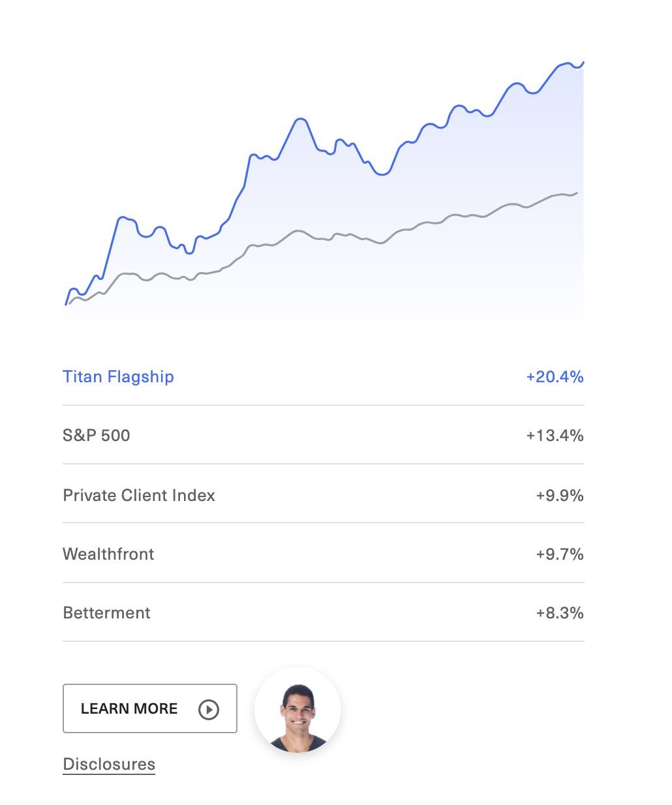The width and height of the screenshot is (672, 805).
Task: Click the gray line's end point at right
Action: pyautogui.click(x=577, y=193)
